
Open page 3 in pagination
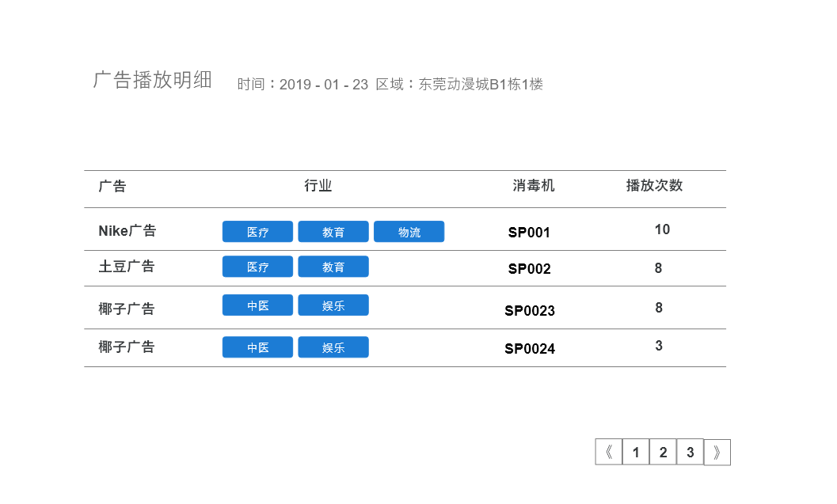coord(691,453)
